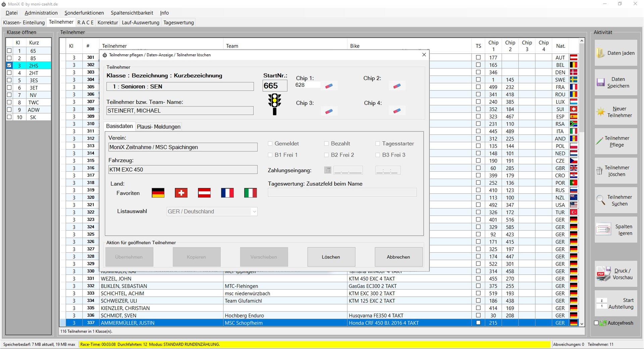This screenshot has width=644, height=349.
Task: Click the participant table vertical scrollbar
Action: (x=582, y=183)
